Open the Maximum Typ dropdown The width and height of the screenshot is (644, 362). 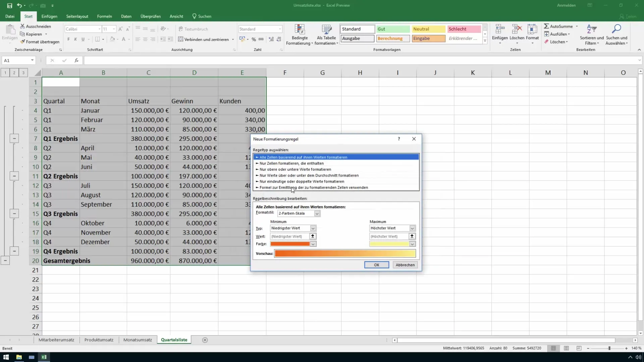[x=412, y=228]
